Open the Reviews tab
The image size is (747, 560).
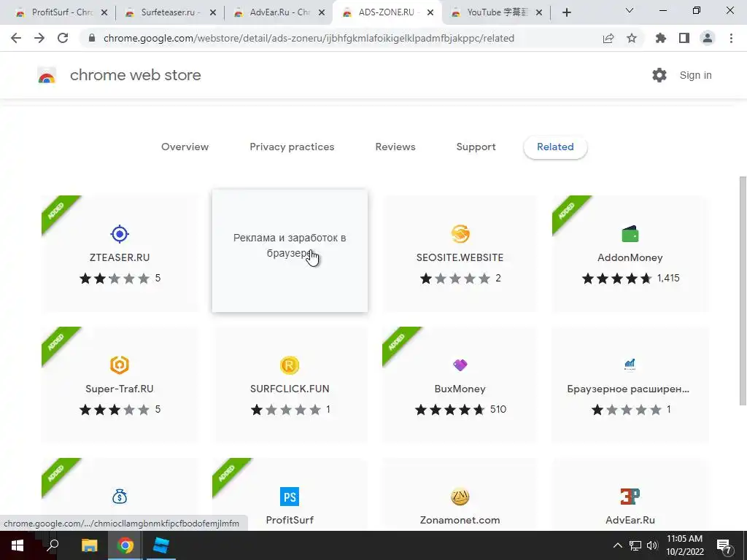click(395, 147)
